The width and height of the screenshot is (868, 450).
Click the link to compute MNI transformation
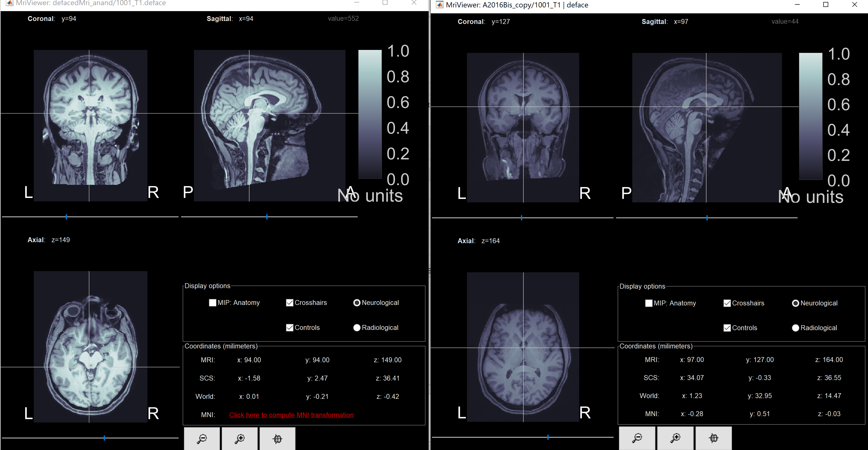(291, 415)
